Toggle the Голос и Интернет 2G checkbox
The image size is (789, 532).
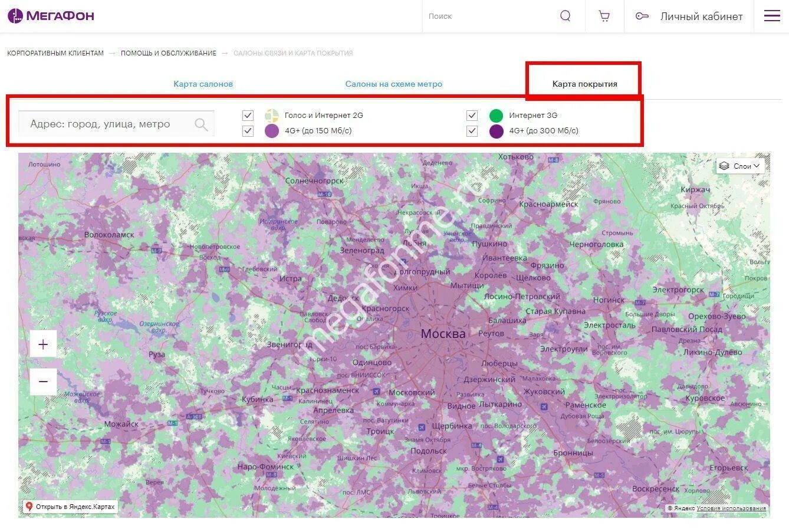click(x=248, y=116)
